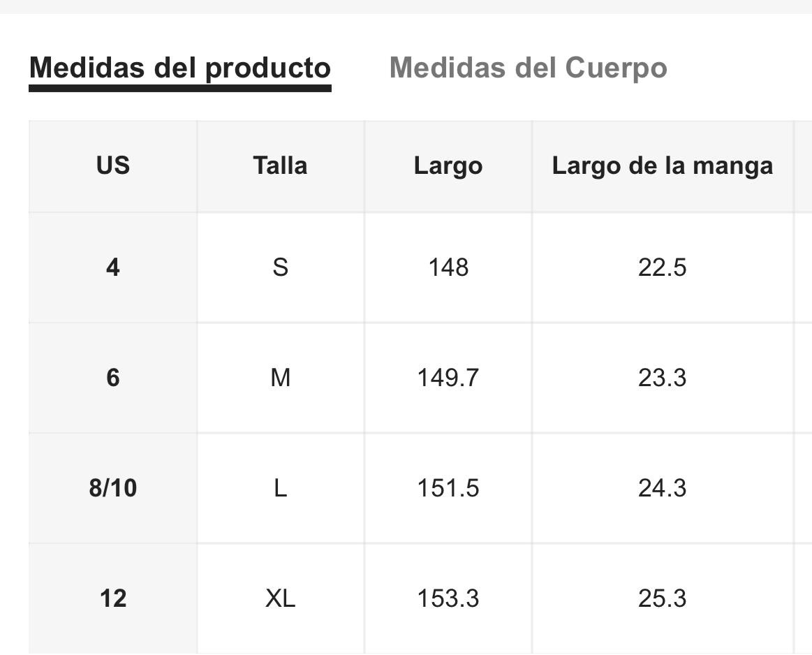Select the US size 6 cell
Image resolution: width=812 pixels, height=655 pixels.
(x=113, y=378)
